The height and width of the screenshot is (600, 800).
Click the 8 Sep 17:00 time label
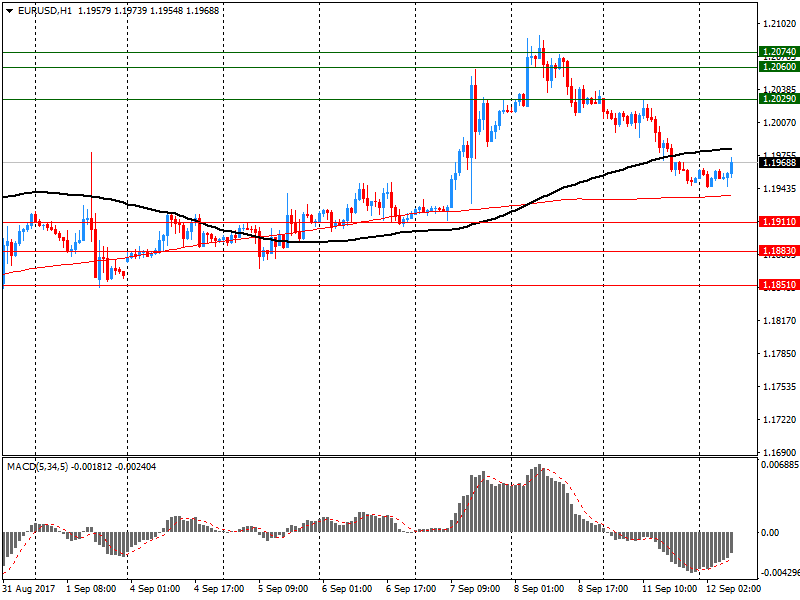(x=603, y=589)
